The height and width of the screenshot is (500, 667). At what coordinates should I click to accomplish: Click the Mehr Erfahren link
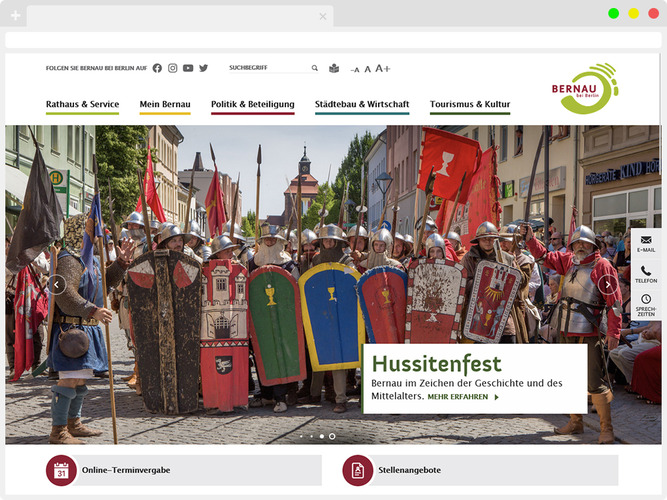462,397
